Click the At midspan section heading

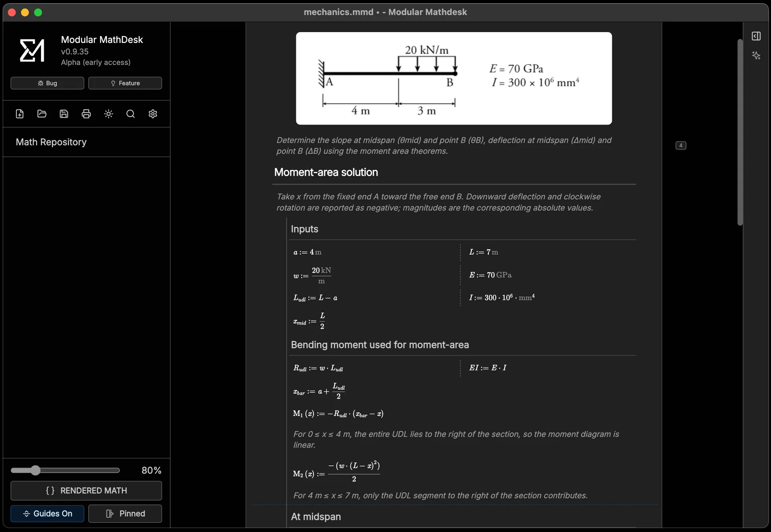tap(316, 517)
